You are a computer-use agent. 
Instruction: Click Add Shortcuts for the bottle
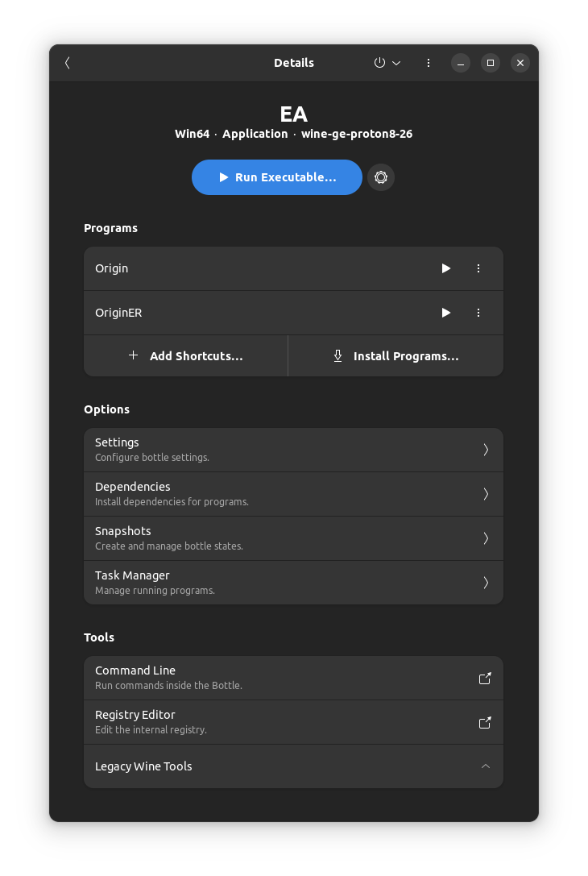tap(185, 355)
